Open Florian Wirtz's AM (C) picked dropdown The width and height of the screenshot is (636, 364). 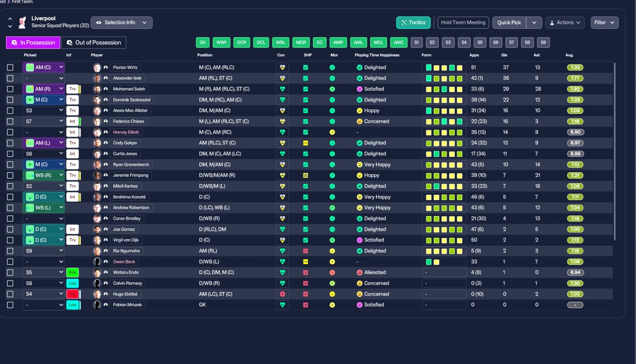tap(44, 68)
